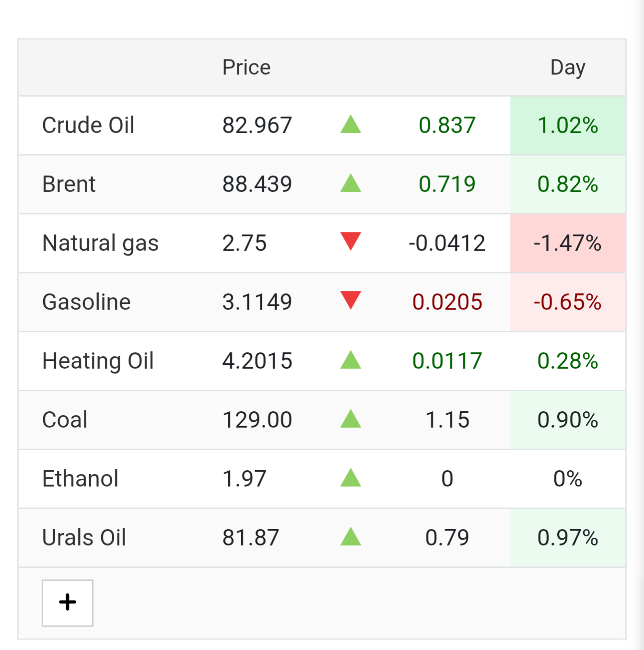Click the green up arrow for Urals Oil
The width and height of the screenshot is (644, 650).
tap(351, 536)
